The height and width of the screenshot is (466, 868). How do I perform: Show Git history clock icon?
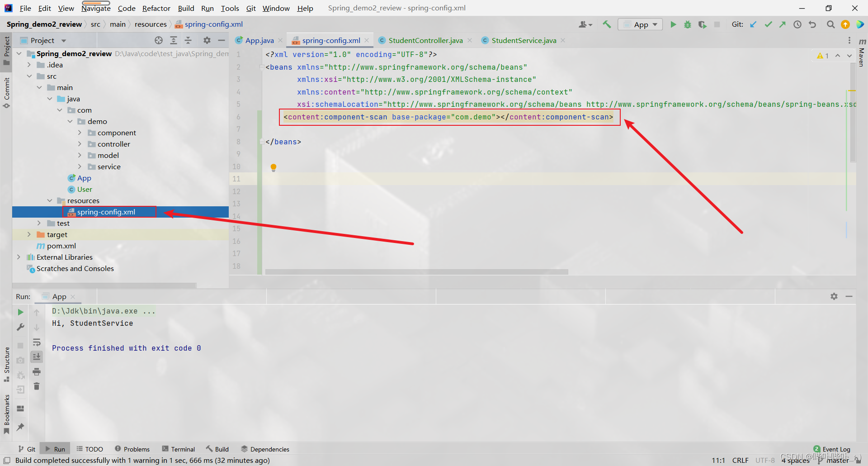797,24
